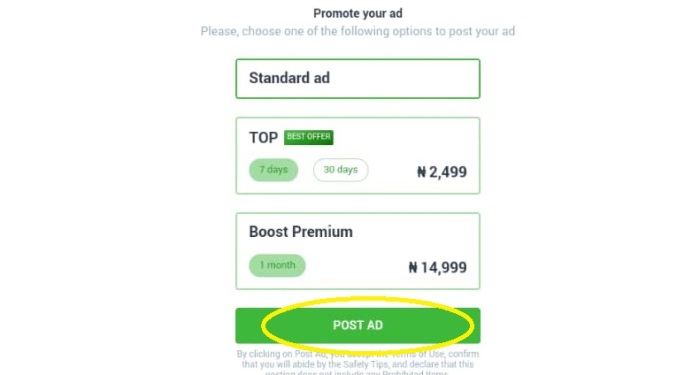Pick the Boost Premium plan card
The height and width of the screenshot is (375, 700).
tap(358, 251)
